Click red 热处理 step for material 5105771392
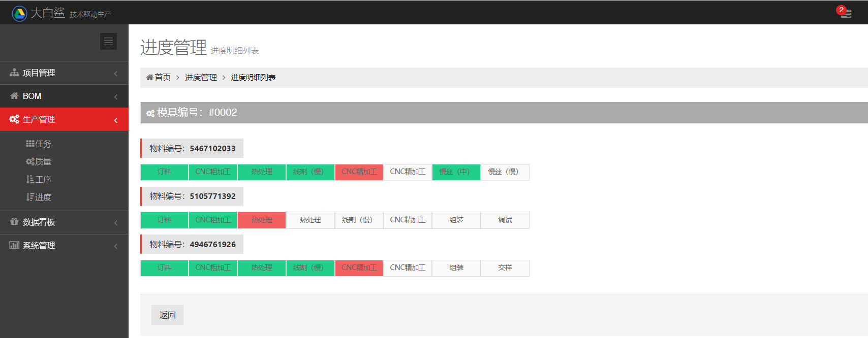This screenshot has width=868, height=338. tap(262, 220)
